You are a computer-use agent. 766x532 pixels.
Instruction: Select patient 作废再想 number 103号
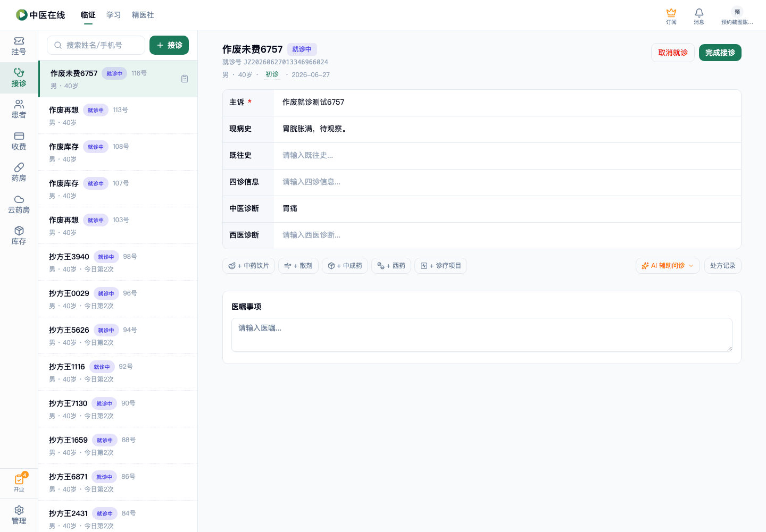tap(118, 225)
